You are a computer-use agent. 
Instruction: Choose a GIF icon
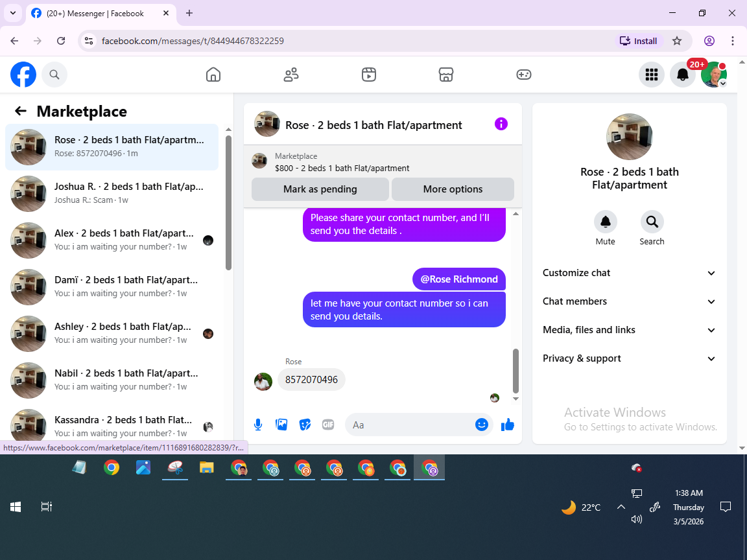[x=328, y=425]
